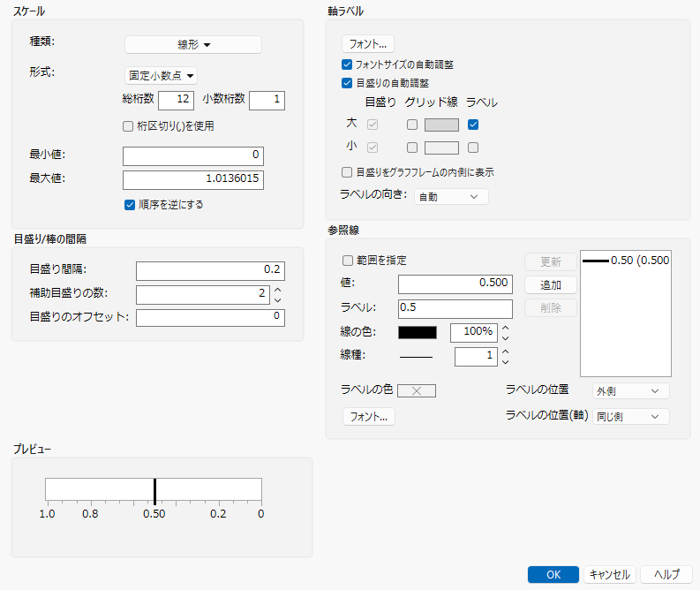The width and height of the screenshot is (700, 590).
Task: Uncheck major (大) ラベル checkbox
Action: pos(473,125)
